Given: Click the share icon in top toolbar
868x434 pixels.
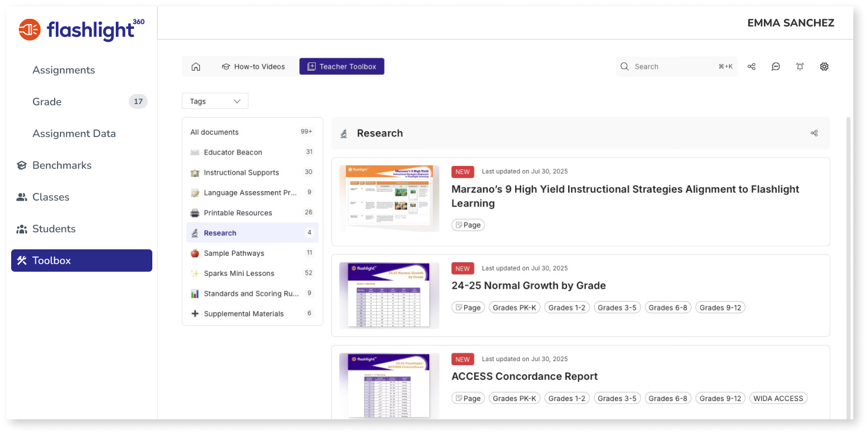Looking at the screenshot, I should [x=752, y=66].
